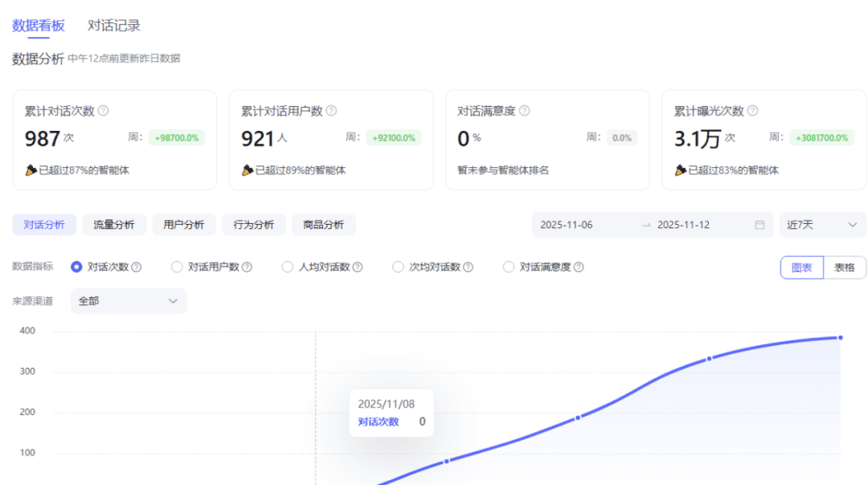Click help icon beside 累计曝光次数
Image resolution: width=868 pixels, height=485 pixels.
[752, 112]
